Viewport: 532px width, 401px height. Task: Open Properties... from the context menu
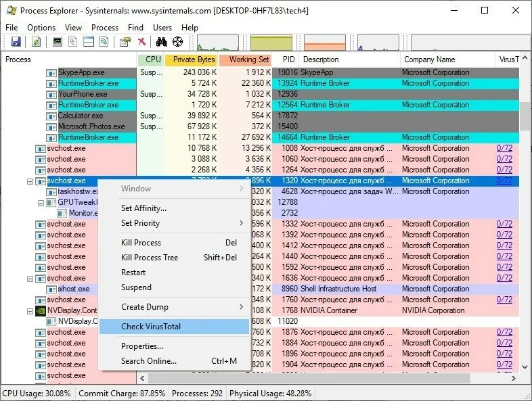[x=175, y=346]
